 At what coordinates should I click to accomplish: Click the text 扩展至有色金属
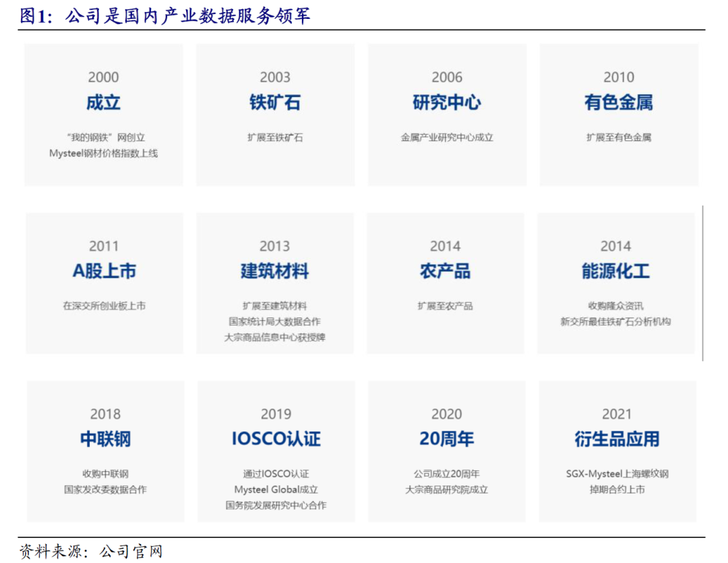point(619,138)
